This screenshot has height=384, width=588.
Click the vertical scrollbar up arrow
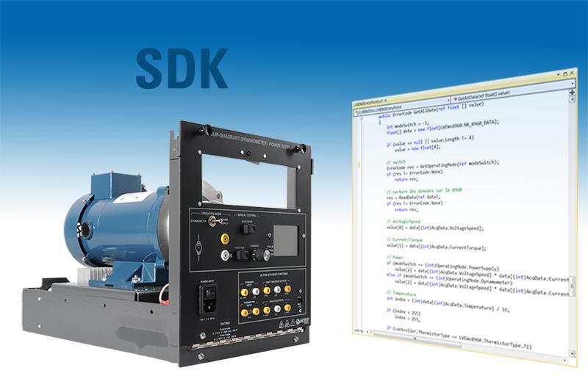click(572, 99)
